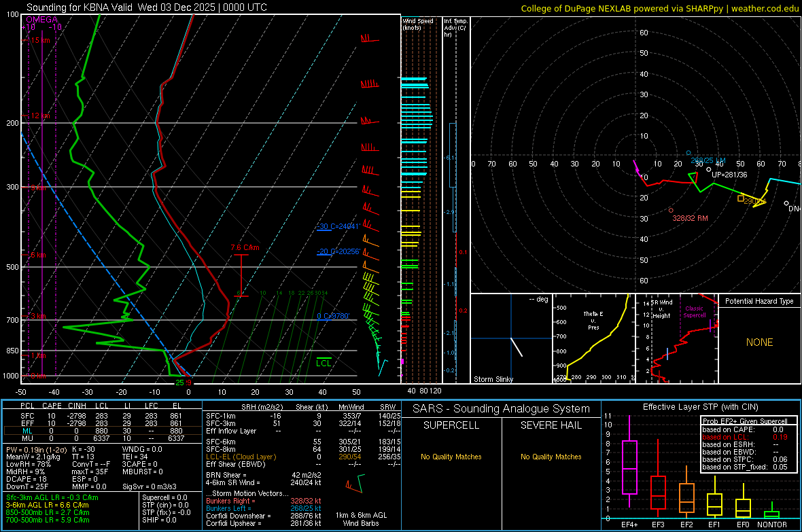Viewport: 802px width, 532px height.
Task: Click the 'DCAPE = 18' value
Action: 27,479
